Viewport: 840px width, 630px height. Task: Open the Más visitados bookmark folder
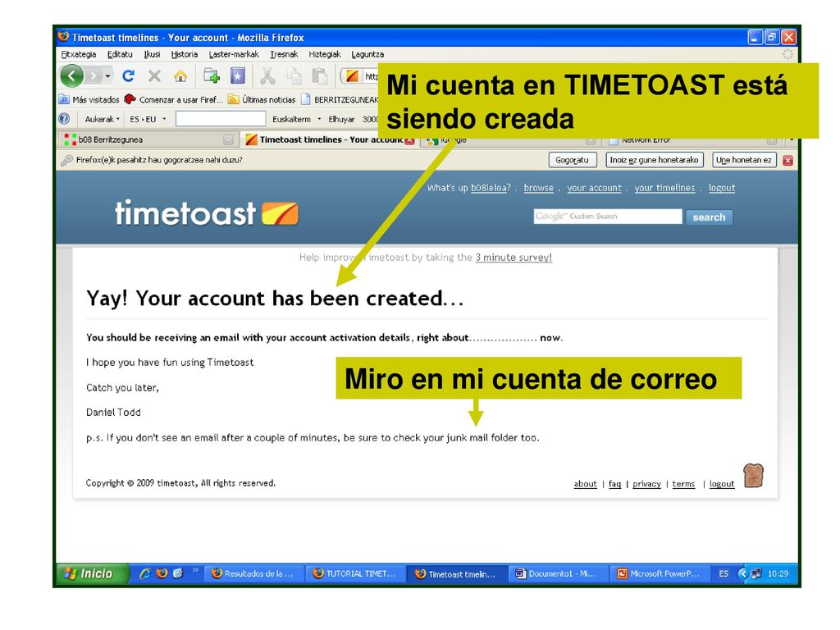(89, 99)
